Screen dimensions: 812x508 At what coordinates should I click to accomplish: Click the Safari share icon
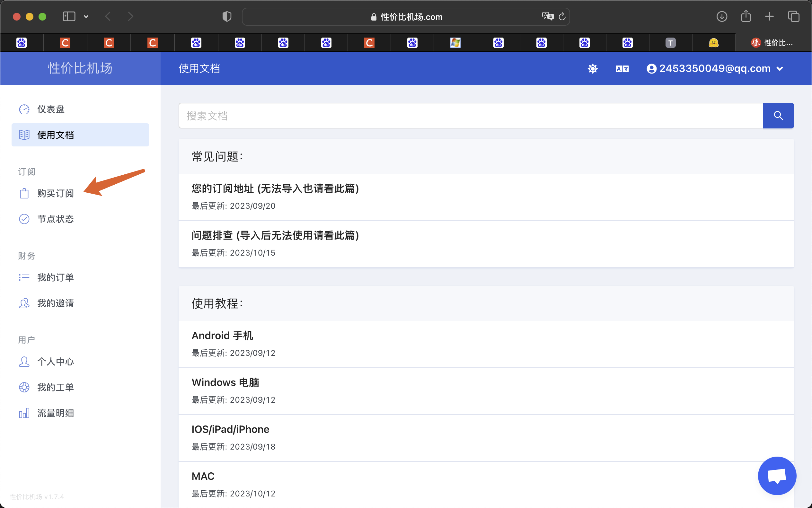(746, 16)
